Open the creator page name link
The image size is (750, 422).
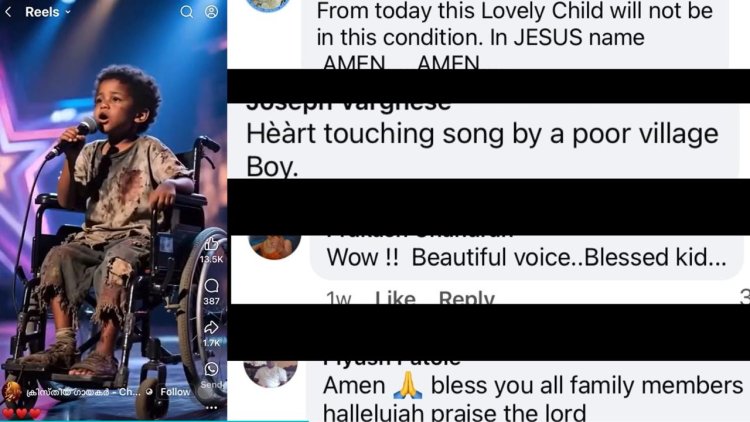[x=83, y=392]
